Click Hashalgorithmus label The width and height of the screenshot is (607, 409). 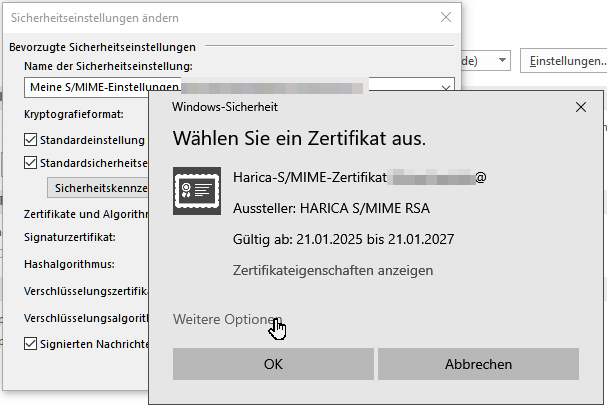click(69, 264)
